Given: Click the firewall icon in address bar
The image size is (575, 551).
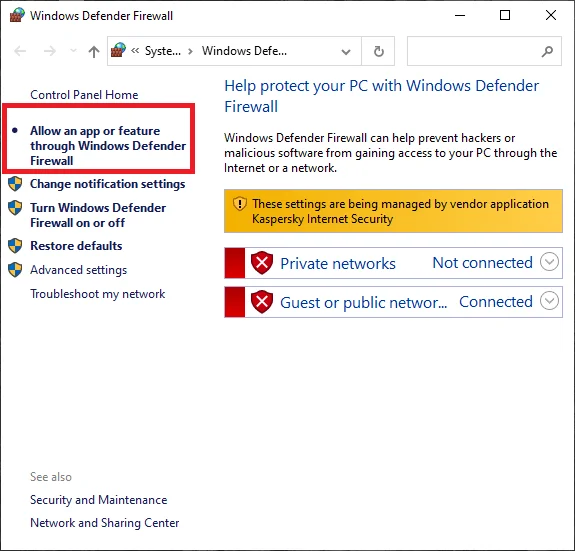Looking at the screenshot, I should 118,50.
